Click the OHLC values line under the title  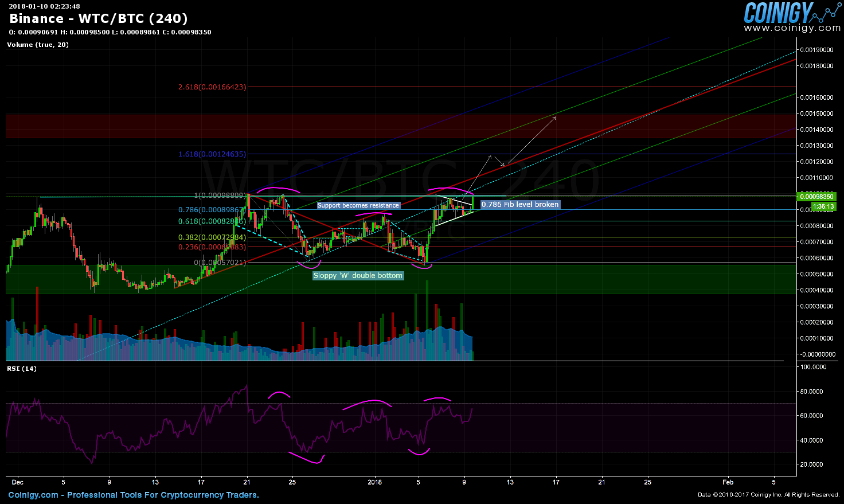point(110,32)
